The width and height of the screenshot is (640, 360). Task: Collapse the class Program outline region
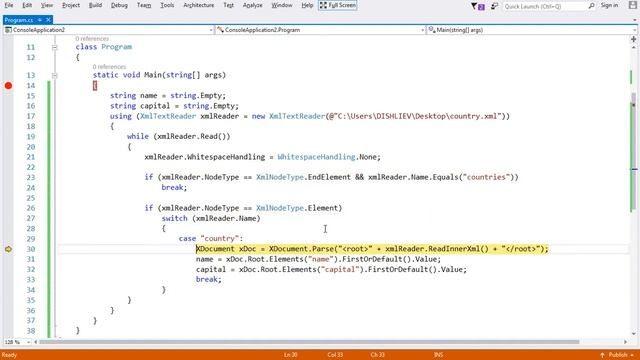(55, 47)
